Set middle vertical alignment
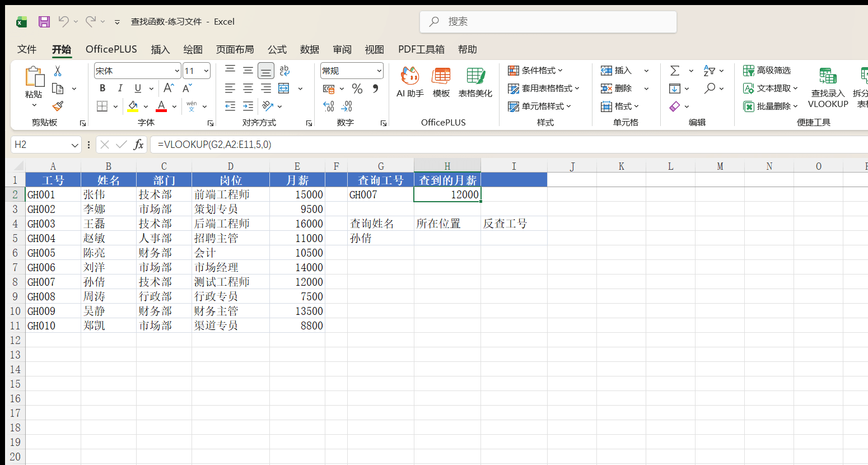The height and width of the screenshot is (465, 868). pos(248,70)
